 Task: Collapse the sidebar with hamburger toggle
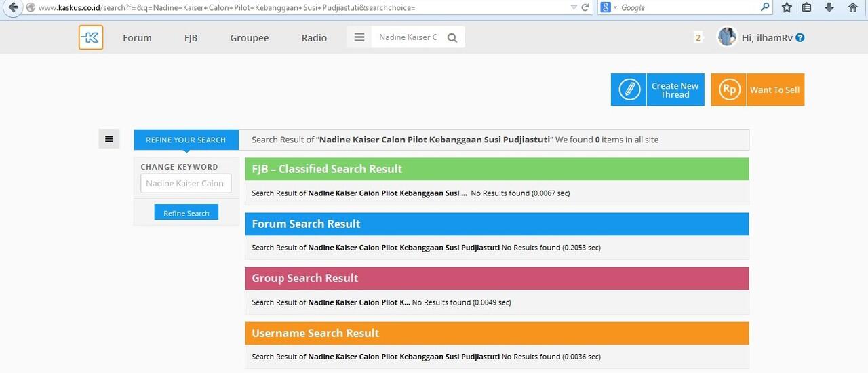(109, 139)
